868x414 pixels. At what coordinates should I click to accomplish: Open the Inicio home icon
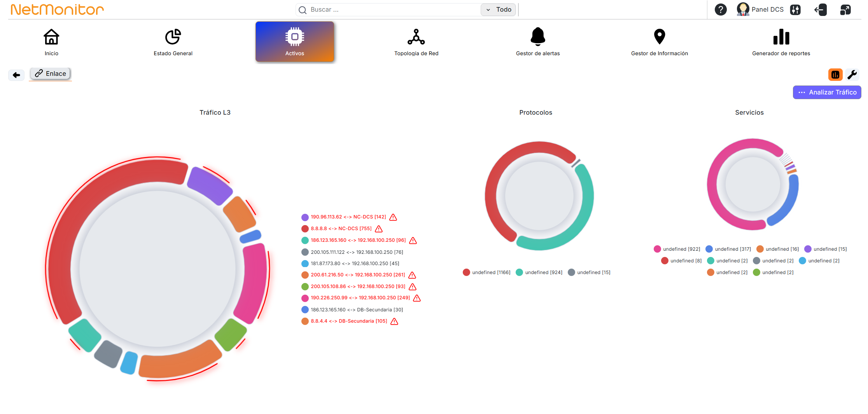[x=51, y=37]
